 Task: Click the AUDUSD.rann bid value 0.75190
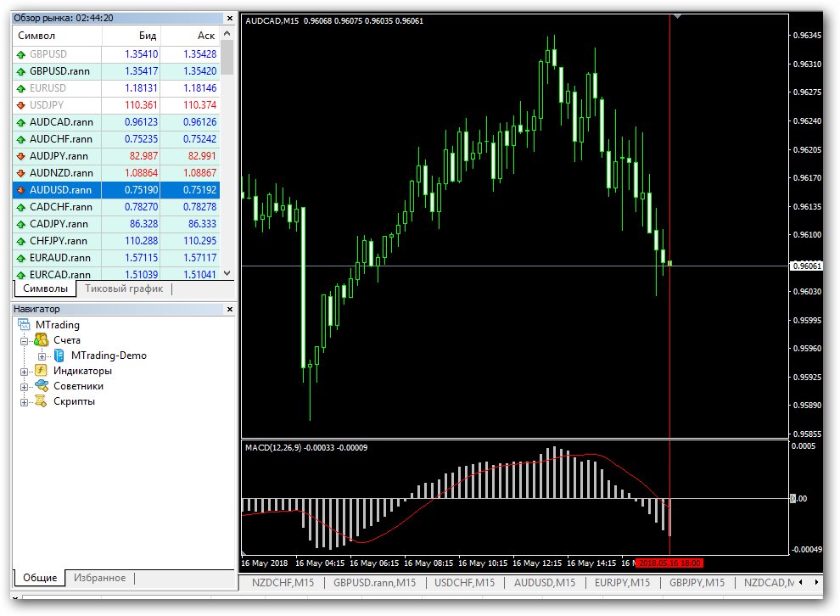click(x=142, y=189)
